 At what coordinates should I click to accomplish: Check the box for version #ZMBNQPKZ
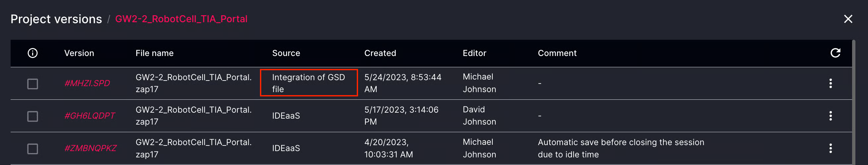(x=33, y=148)
